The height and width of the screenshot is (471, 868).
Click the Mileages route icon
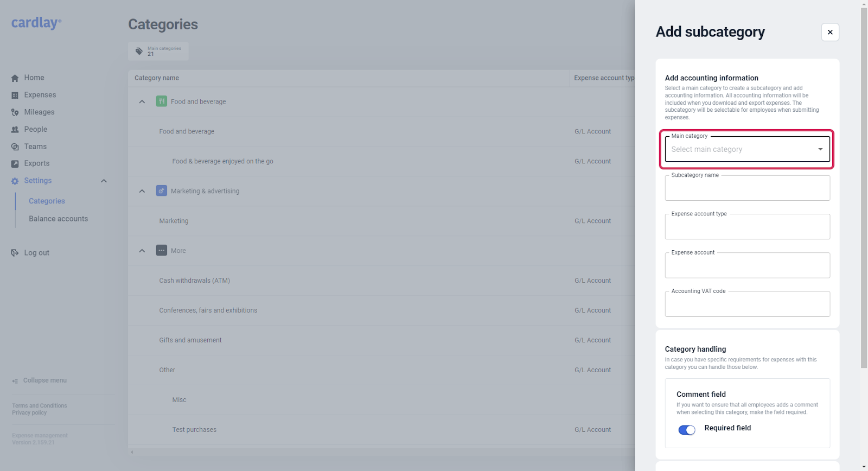coord(15,112)
